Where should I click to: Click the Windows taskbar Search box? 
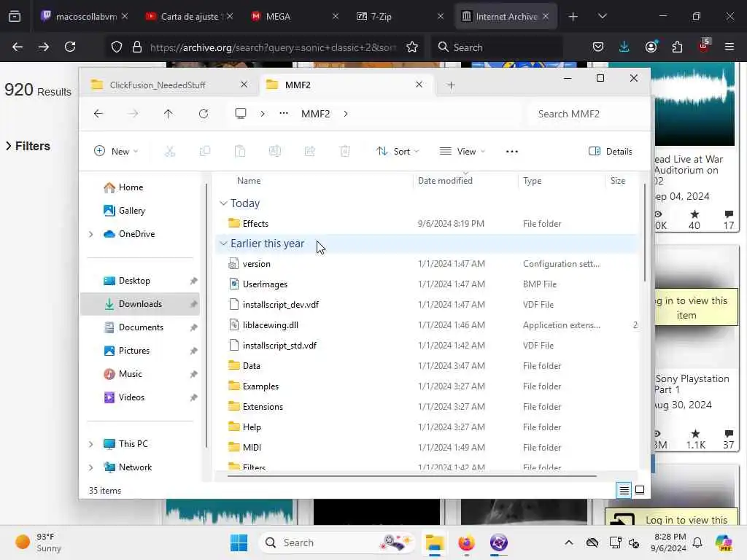coord(336,542)
